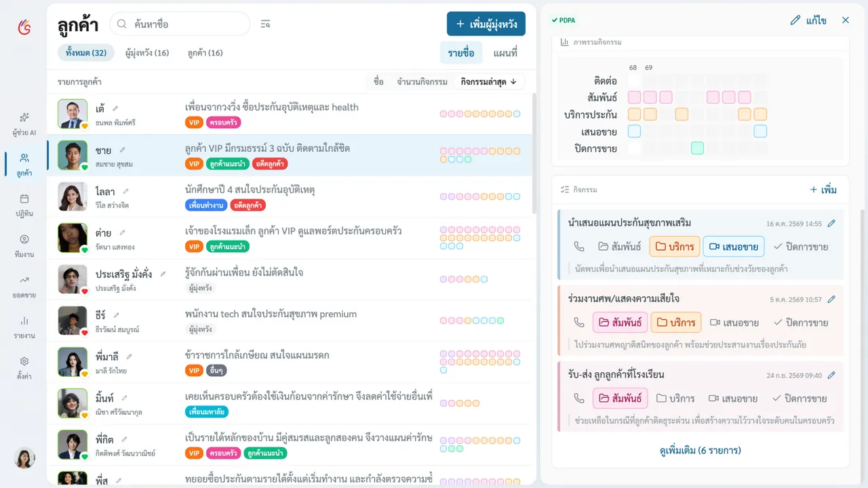The height and width of the screenshot is (488, 868).
Task: Switch to รายชื่อ list view
Action: click(461, 53)
